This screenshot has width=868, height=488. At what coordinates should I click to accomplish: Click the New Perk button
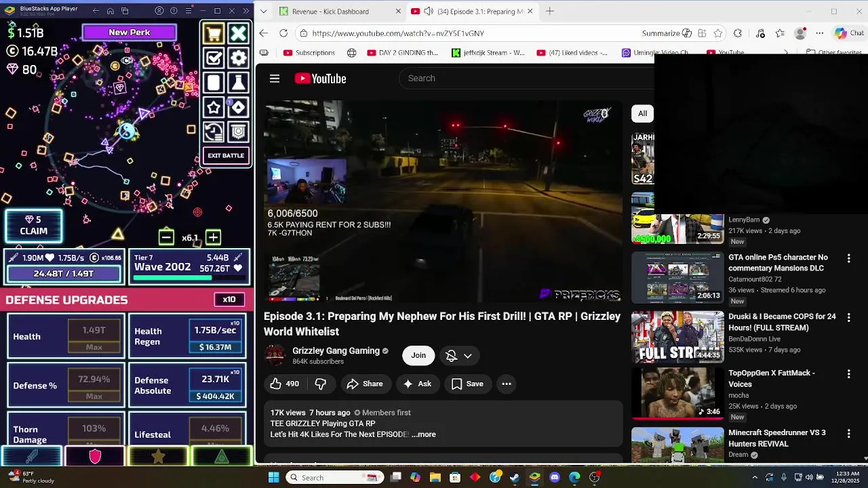tap(129, 33)
